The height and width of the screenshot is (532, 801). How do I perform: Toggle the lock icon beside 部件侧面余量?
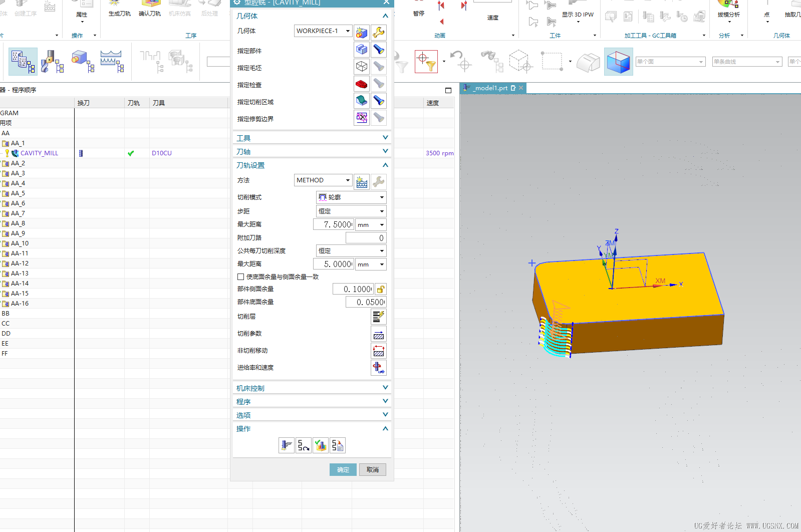[x=381, y=289]
